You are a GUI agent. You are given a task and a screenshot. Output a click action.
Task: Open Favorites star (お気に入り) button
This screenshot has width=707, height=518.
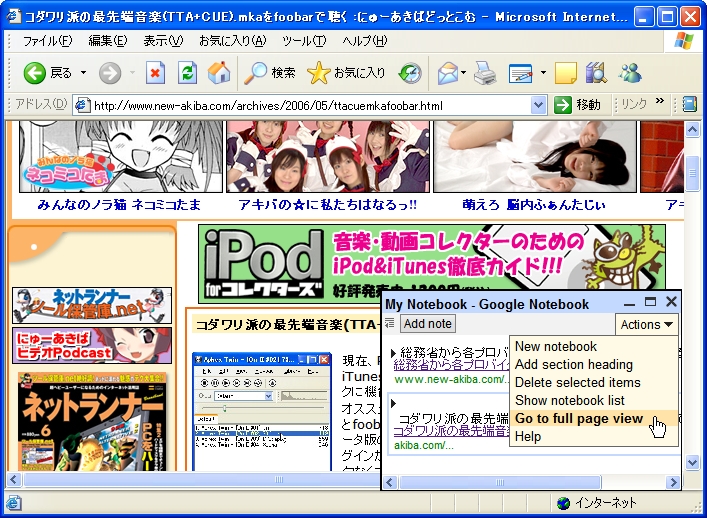(346, 73)
